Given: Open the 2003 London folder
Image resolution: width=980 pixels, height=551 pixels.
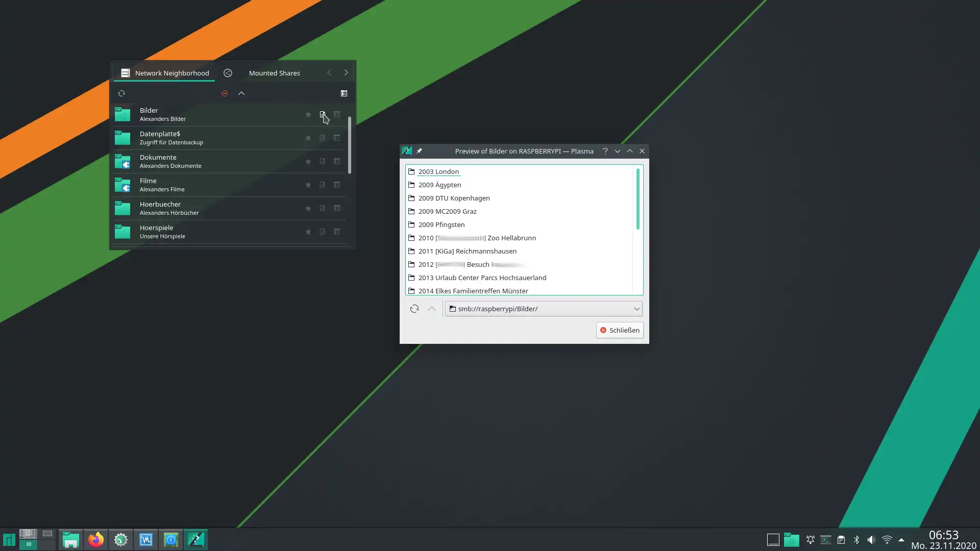Looking at the screenshot, I should pos(438,171).
